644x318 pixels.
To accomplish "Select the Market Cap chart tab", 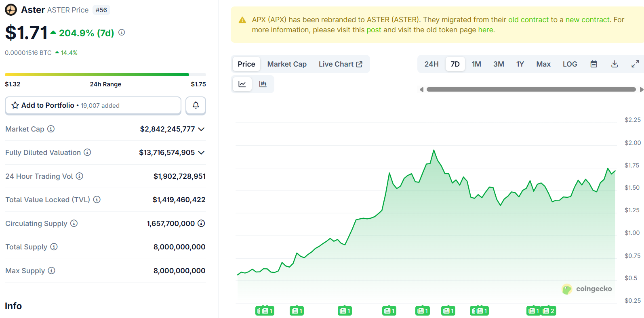I will [x=287, y=64].
